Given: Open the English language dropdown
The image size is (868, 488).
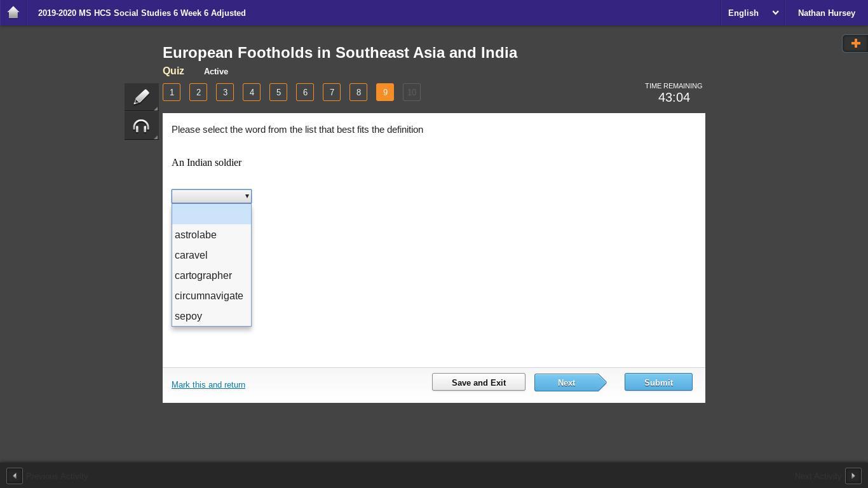Looking at the screenshot, I should click(x=753, y=13).
